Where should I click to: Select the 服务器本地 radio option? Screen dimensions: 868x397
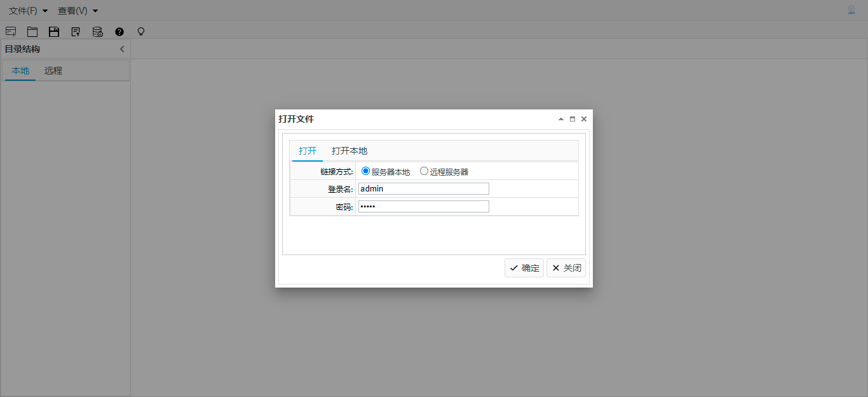click(365, 171)
